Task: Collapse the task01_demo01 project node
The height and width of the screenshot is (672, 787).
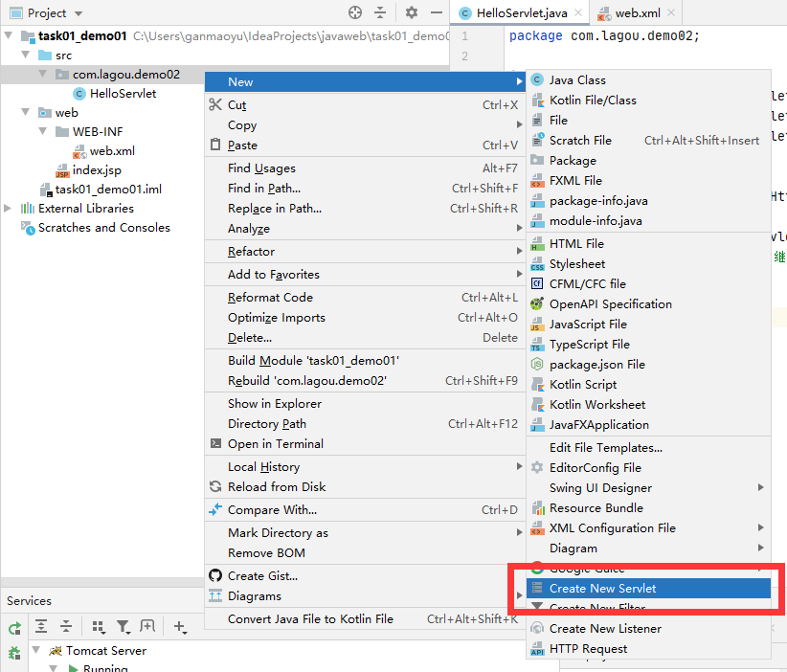Action: pos(9,35)
